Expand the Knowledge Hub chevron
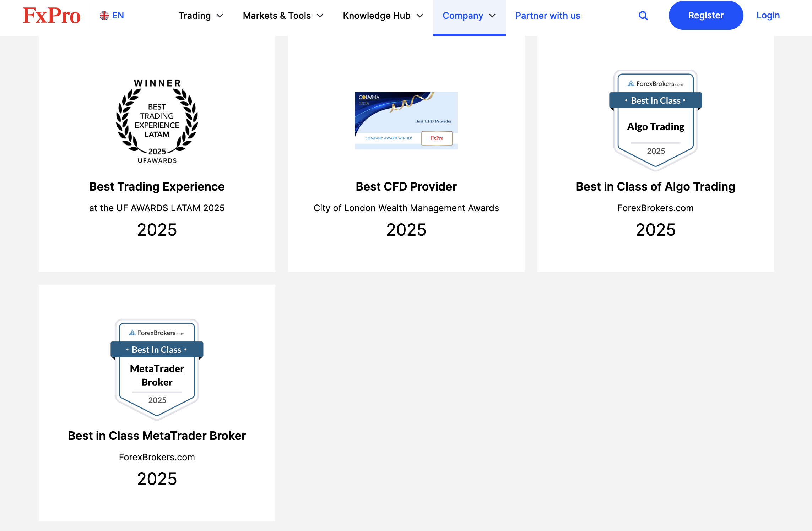This screenshot has width=812, height=531. tap(420, 16)
